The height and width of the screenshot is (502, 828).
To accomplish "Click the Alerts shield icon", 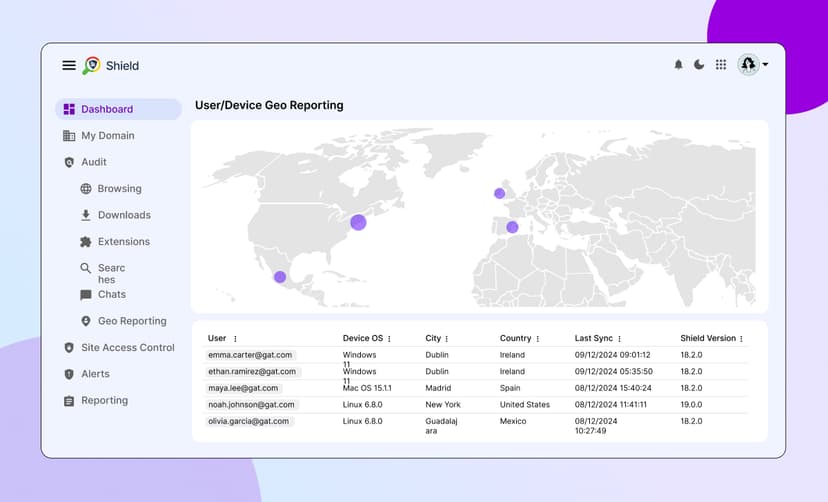I will tap(69, 374).
